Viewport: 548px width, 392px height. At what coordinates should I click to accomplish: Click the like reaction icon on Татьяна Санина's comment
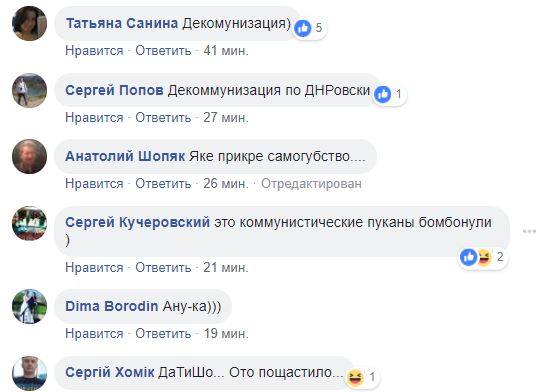[x=303, y=28]
